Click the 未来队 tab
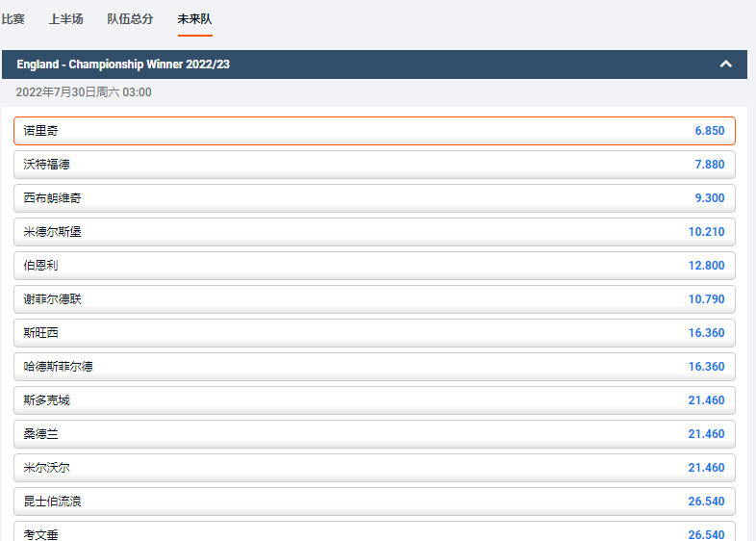This screenshot has height=541, width=756. (x=194, y=19)
